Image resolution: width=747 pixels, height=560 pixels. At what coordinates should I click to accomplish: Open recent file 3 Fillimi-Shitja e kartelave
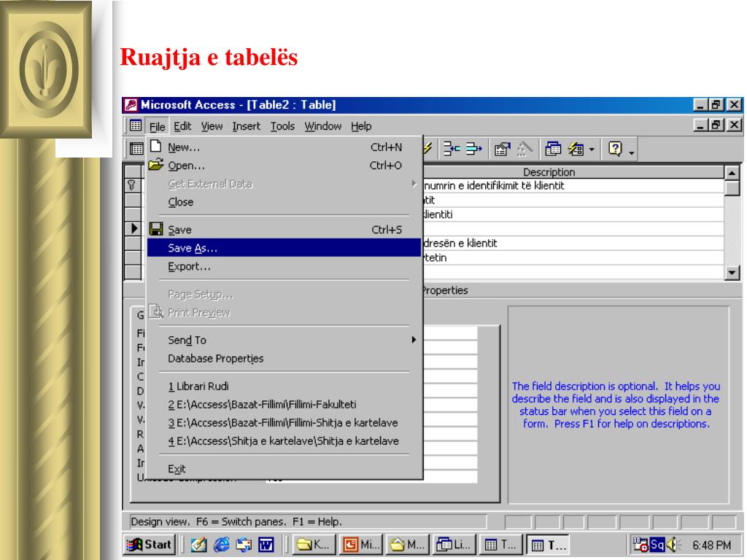284,422
